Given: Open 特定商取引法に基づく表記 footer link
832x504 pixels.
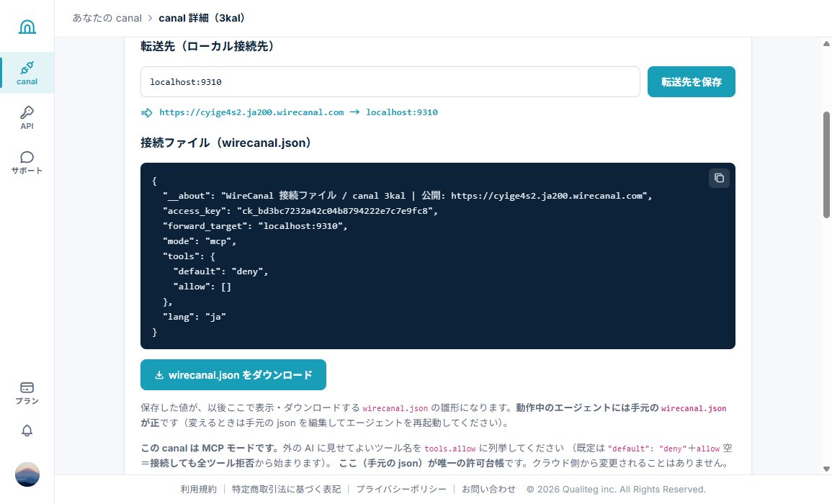Looking at the screenshot, I should point(286,489).
